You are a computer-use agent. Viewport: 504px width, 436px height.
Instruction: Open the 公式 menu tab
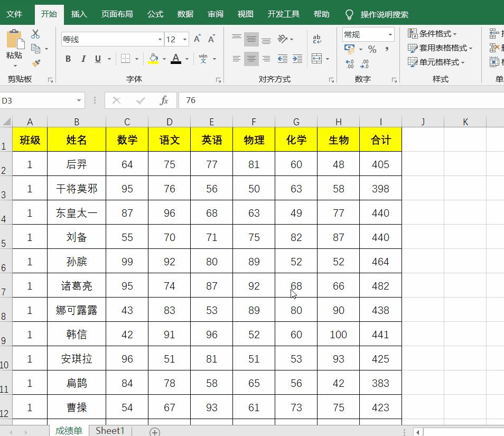155,14
